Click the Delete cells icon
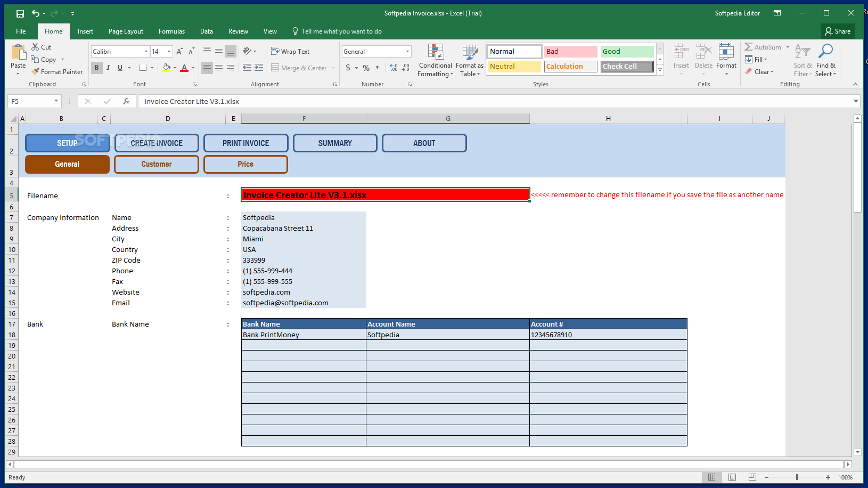The height and width of the screenshot is (488, 868). tap(703, 52)
